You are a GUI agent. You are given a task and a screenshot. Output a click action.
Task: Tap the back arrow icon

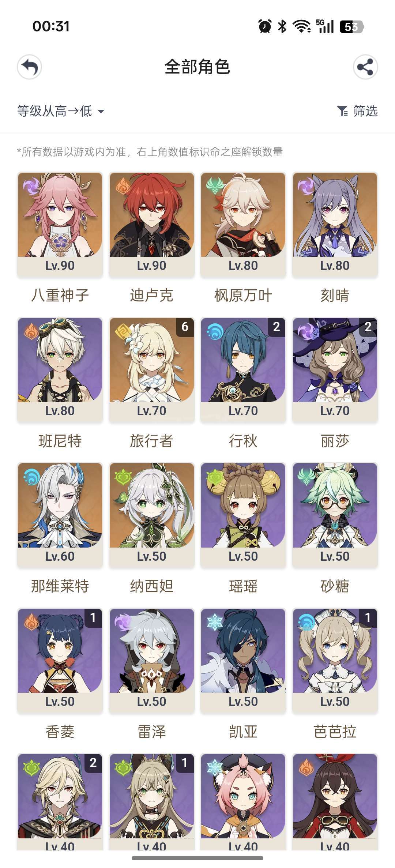click(30, 67)
